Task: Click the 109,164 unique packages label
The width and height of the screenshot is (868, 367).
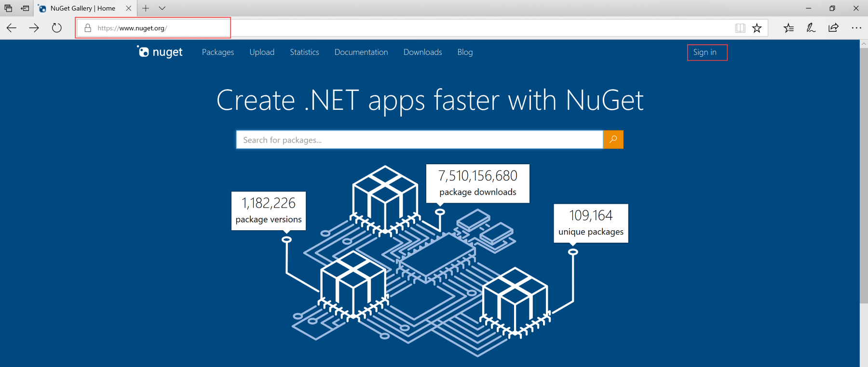Action: [591, 223]
